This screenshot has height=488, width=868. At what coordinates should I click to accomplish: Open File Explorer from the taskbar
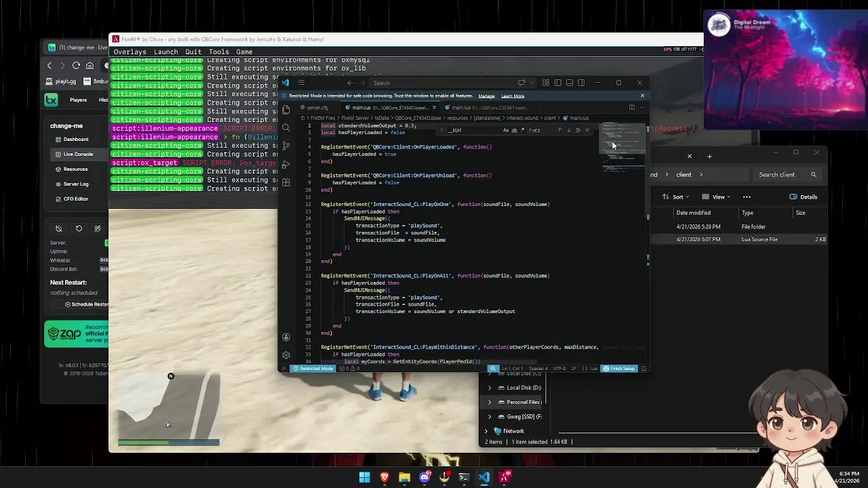[x=404, y=477]
